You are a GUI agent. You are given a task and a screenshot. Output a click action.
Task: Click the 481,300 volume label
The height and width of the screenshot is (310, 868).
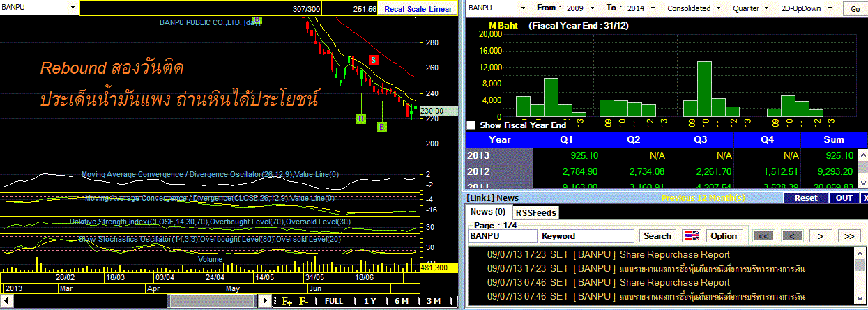pyautogui.click(x=439, y=268)
